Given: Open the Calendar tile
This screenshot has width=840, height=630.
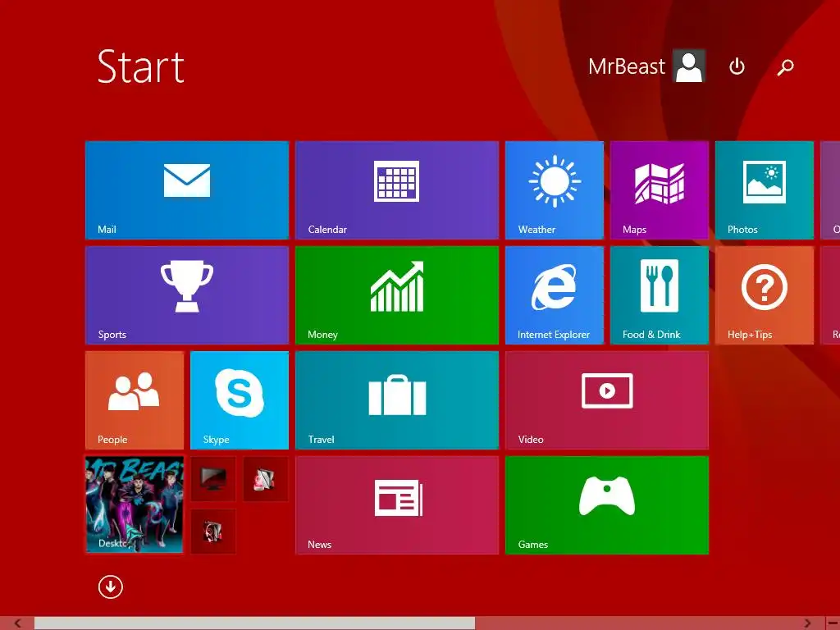Looking at the screenshot, I should [x=397, y=190].
